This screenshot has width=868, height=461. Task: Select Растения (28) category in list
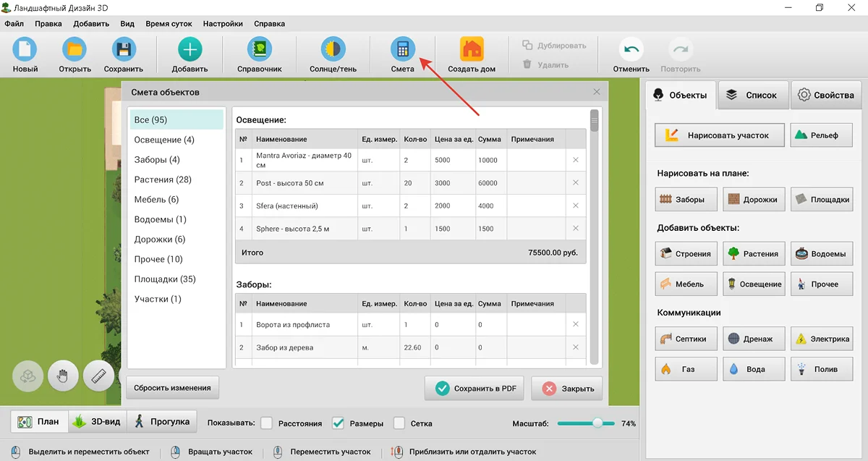tap(177, 179)
